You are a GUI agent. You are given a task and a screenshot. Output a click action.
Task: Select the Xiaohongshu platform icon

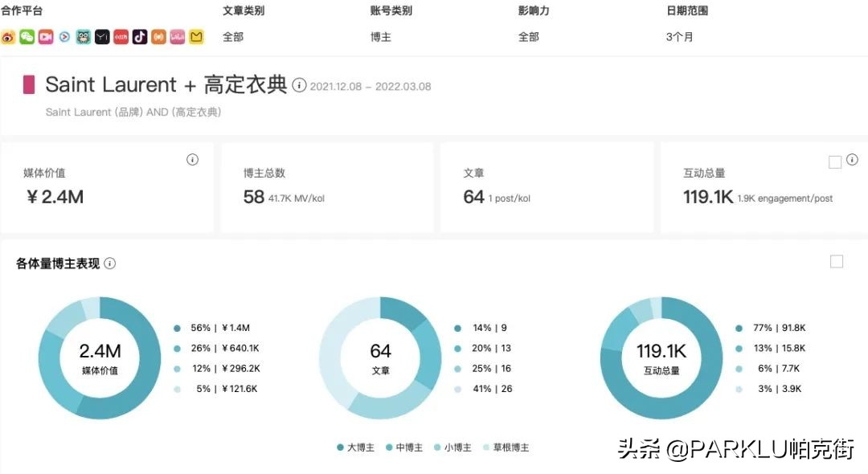coord(121,37)
